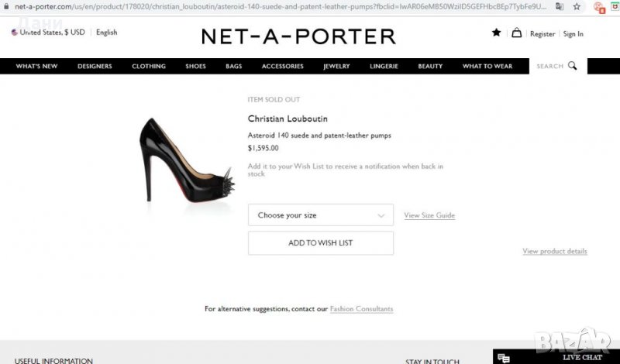Click the black pump product thumbnail
This screenshot has width=620, height=364.
tap(187, 160)
